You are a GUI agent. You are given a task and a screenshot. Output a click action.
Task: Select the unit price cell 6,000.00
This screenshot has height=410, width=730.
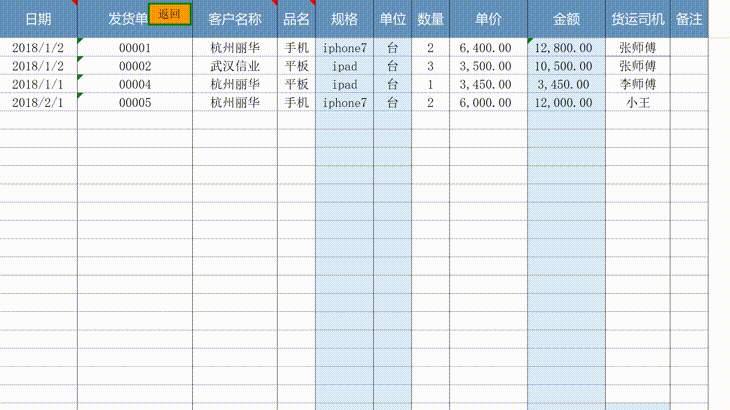pos(486,103)
